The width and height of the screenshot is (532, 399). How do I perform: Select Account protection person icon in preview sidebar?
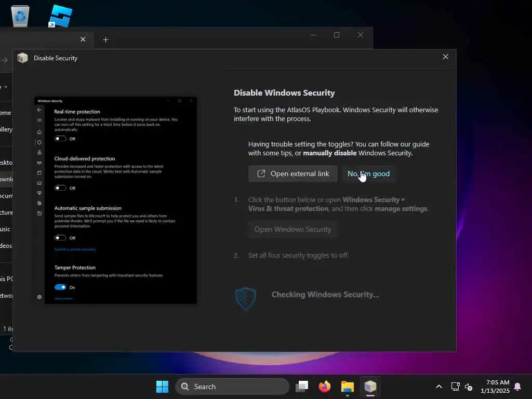pos(39,153)
